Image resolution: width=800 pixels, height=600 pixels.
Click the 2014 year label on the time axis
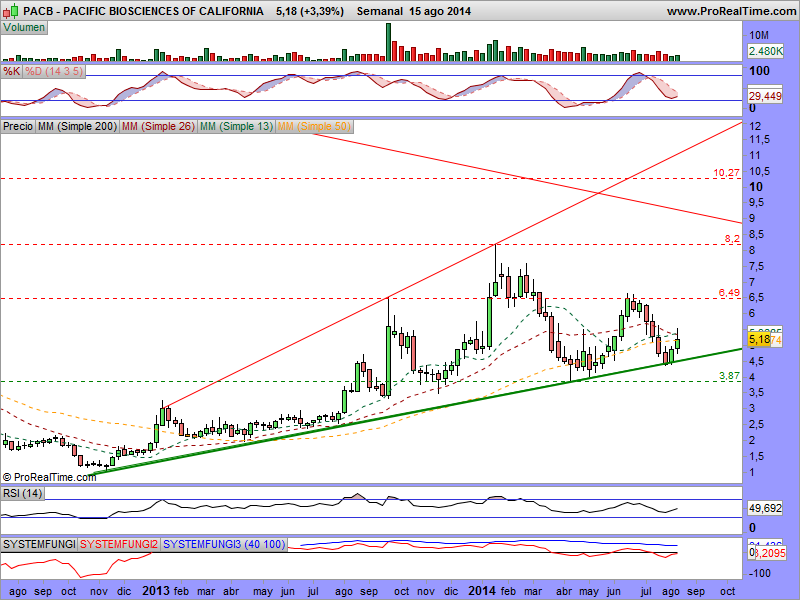tap(482, 591)
